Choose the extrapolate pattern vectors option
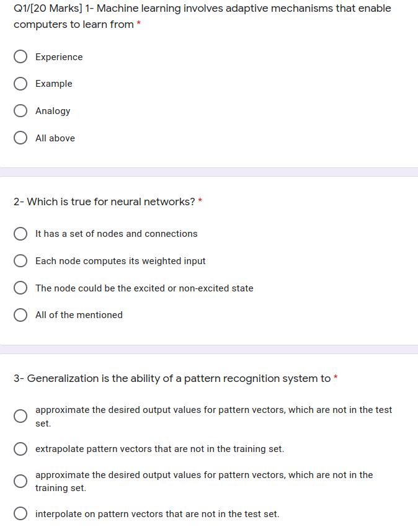Screen dimensions: 418x532 coord(20,448)
